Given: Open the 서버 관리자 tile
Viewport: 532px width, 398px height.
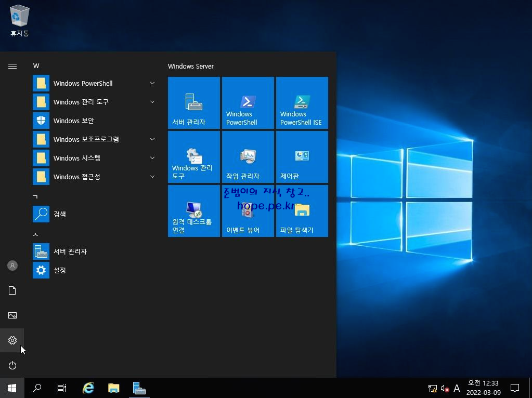Looking at the screenshot, I should click(194, 103).
